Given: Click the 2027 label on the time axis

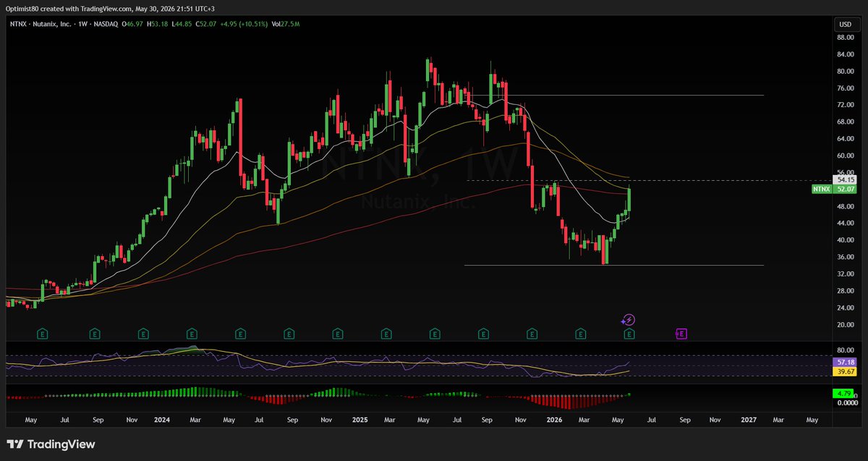Looking at the screenshot, I should click(749, 419).
